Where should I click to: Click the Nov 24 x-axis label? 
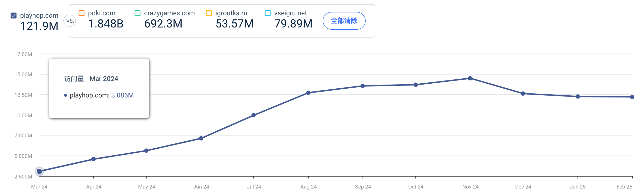470,187
